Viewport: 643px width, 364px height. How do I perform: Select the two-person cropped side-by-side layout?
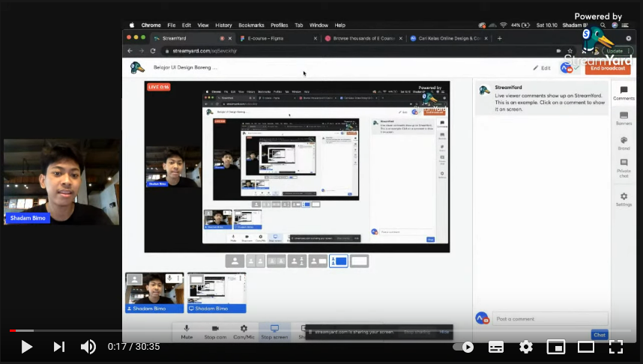[x=256, y=261]
